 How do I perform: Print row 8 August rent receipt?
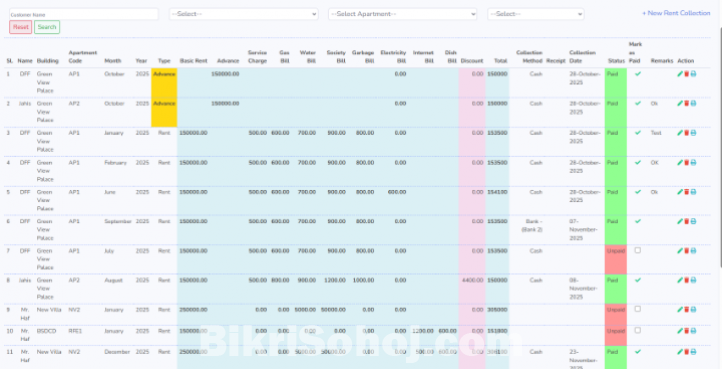(693, 280)
